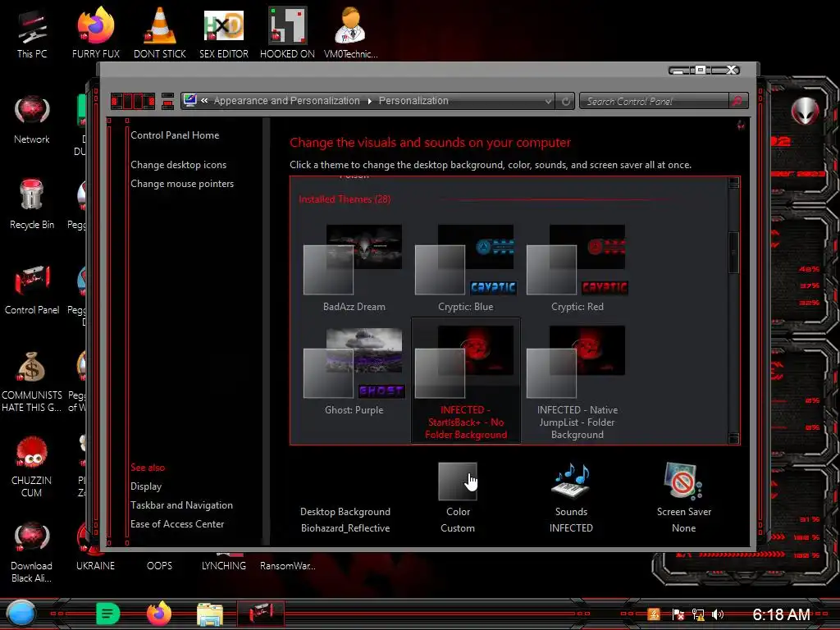The image size is (840, 630).
Task: Click the address bar computer icon
Action: [x=189, y=100]
